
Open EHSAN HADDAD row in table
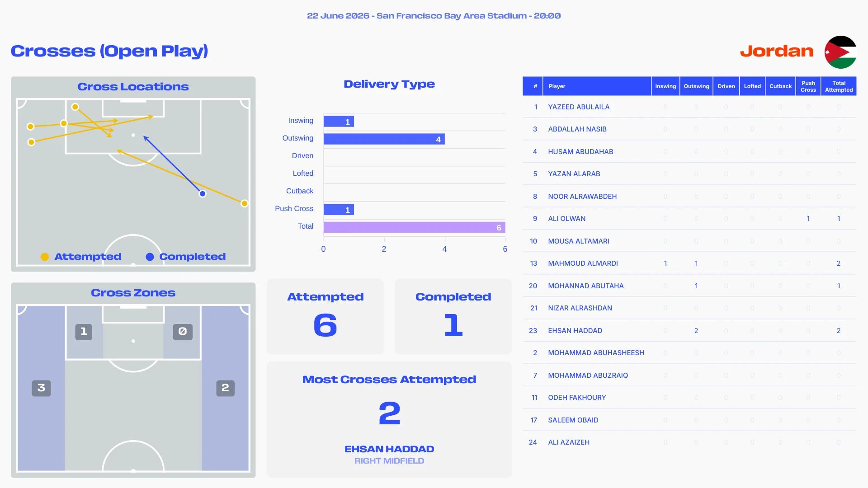689,331
